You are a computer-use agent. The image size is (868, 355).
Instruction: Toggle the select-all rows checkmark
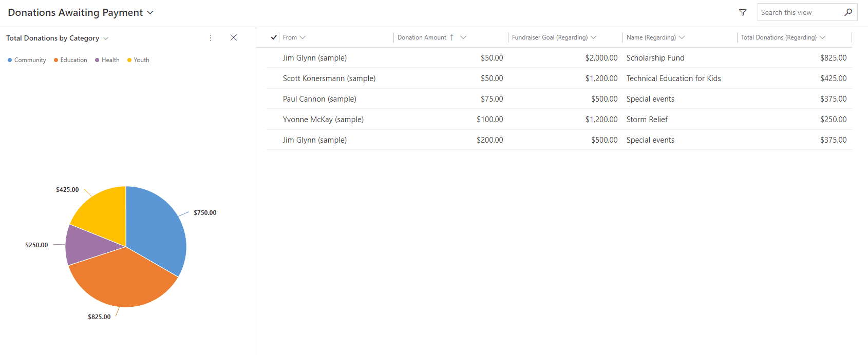274,37
